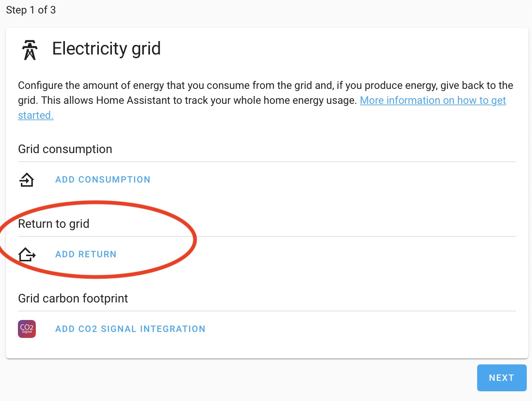
Task: Click the return to grid home-export icon
Action: [x=27, y=254]
